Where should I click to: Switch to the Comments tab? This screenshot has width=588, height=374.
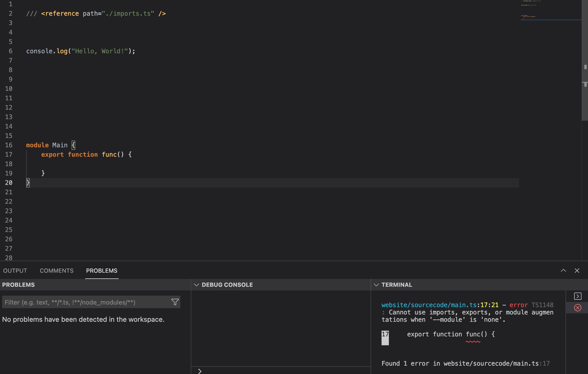57,271
